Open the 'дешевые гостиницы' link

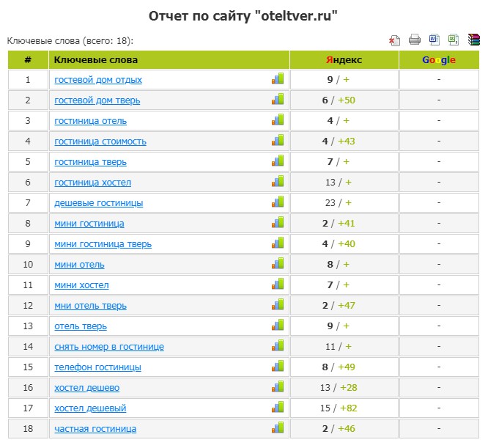[99, 203]
